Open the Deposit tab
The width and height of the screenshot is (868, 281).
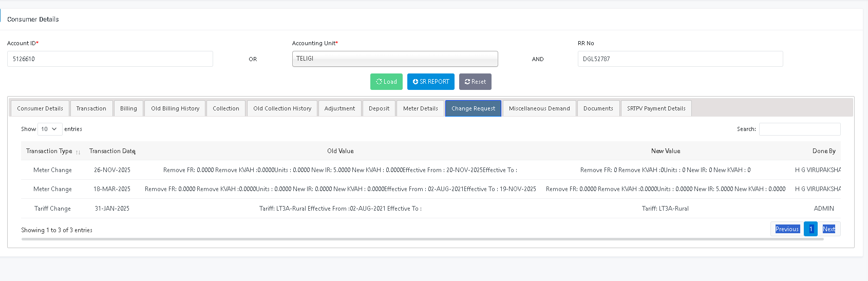pyautogui.click(x=379, y=108)
